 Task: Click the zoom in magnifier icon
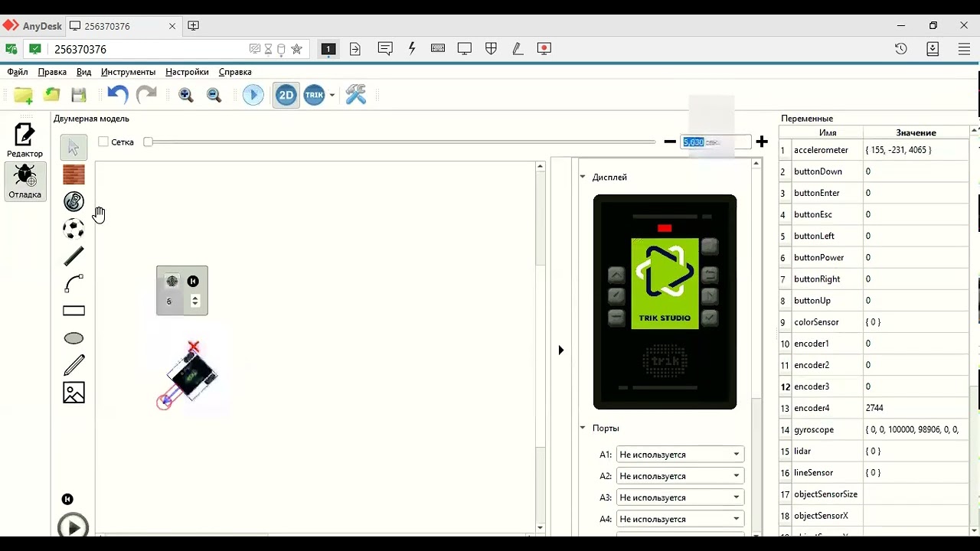[x=185, y=95]
